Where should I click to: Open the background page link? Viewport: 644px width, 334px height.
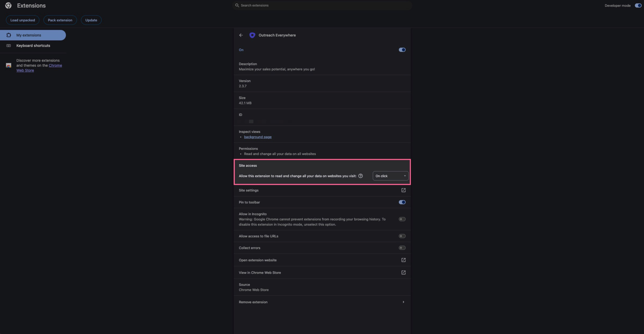(x=258, y=137)
